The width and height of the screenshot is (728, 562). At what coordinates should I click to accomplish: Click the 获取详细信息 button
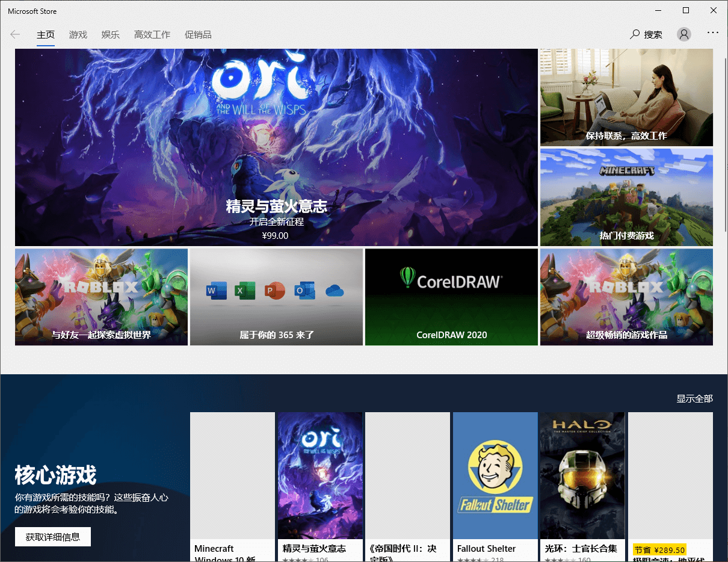53,537
